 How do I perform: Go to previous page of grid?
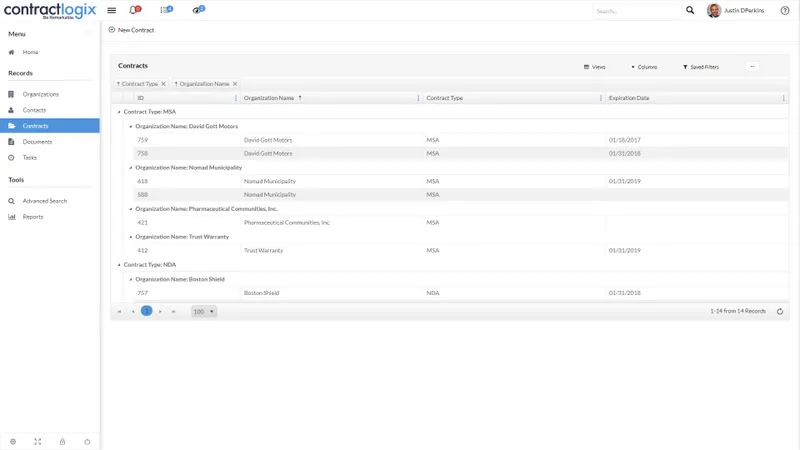pyautogui.click(x=133, y=311)
